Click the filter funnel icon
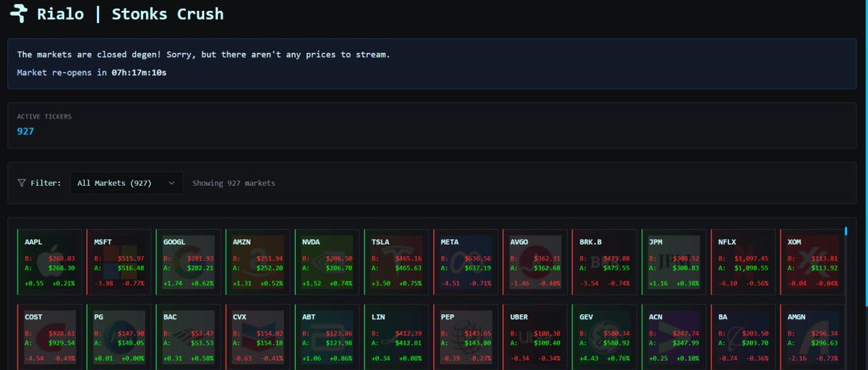 tap(22, 184)
